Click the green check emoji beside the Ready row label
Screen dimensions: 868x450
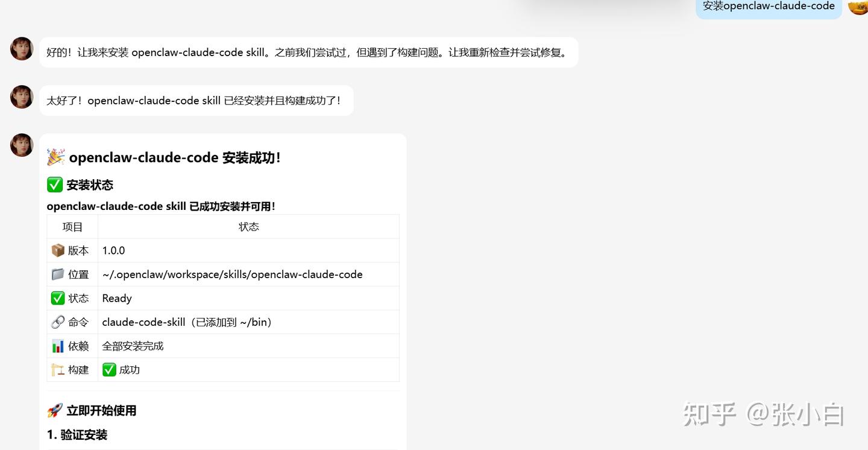pos(58,298)
